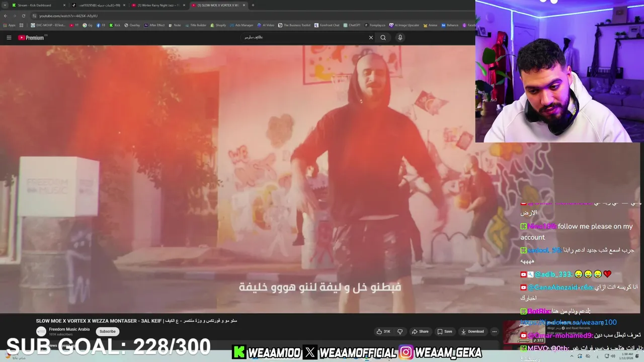Open the Anime bookmark
This screenshot has width=644, height=362.
[x=430, y=25]
